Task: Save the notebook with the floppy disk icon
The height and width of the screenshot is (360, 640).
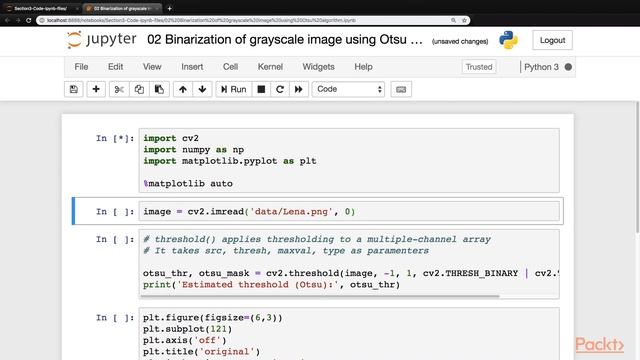Action: tap(74, 89)
